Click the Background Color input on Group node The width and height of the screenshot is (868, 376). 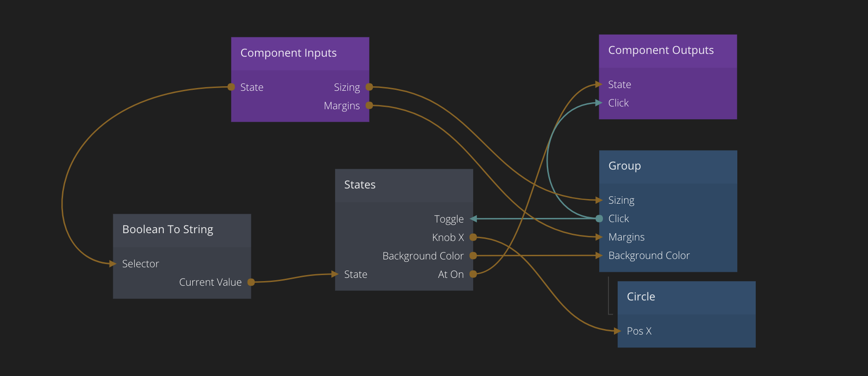coord(648,255)
